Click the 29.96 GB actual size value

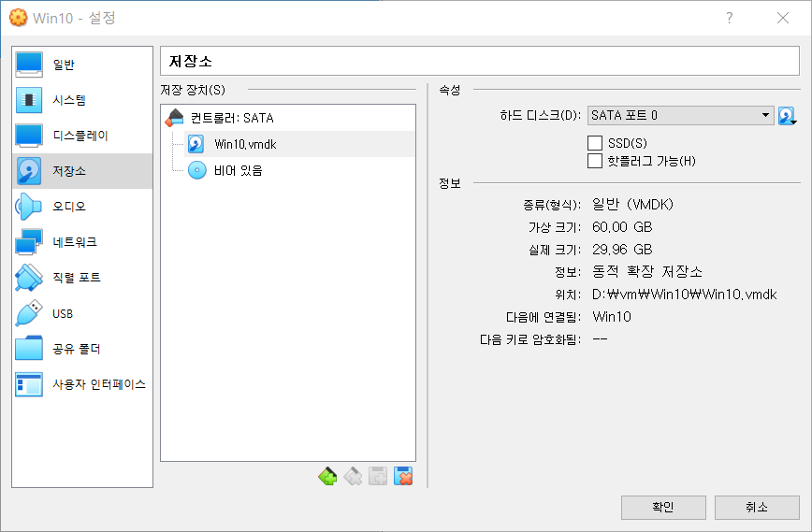point(622,250)
